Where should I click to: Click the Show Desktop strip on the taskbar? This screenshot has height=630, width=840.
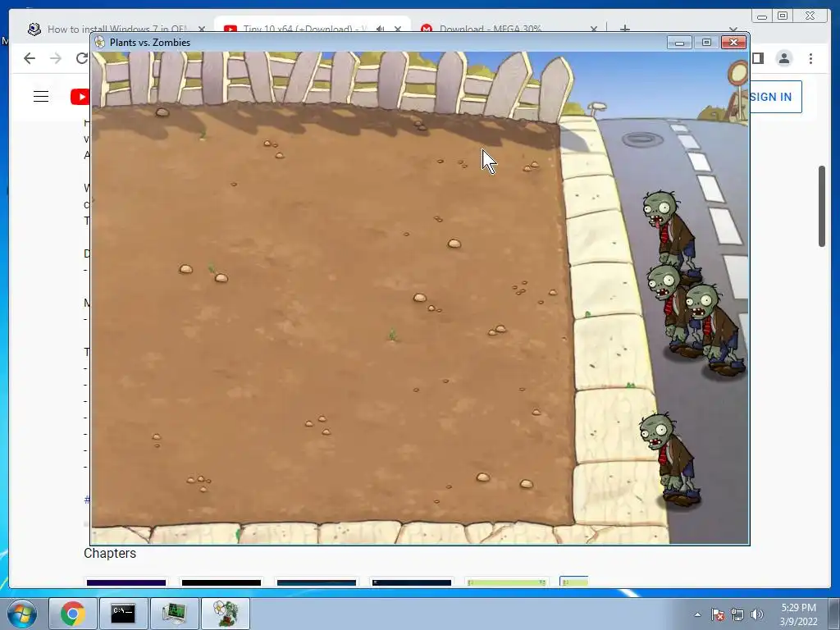coord(836,614)
